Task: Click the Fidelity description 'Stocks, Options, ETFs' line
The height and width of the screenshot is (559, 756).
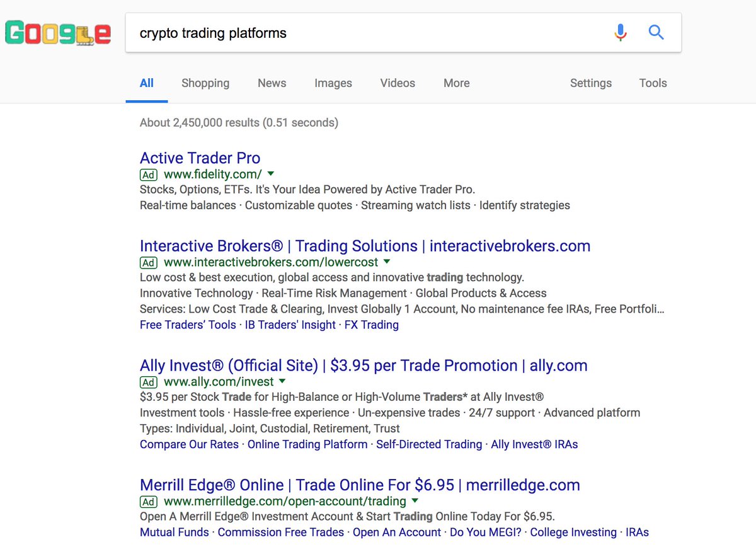Action: point(307,190)
